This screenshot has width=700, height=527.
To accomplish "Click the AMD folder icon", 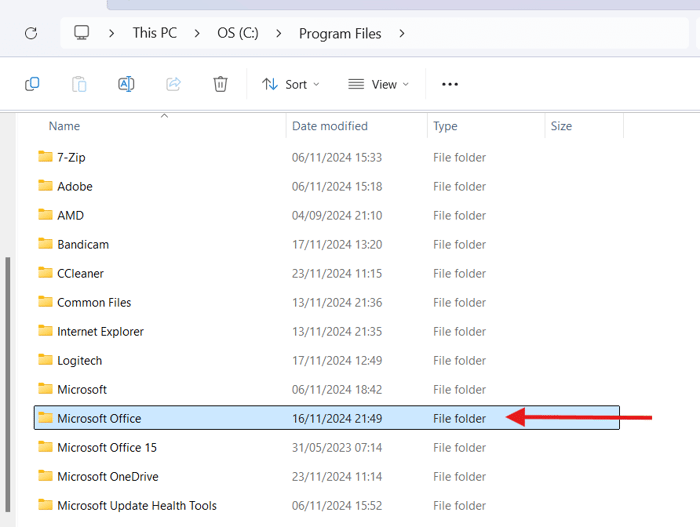I will 45,214.
